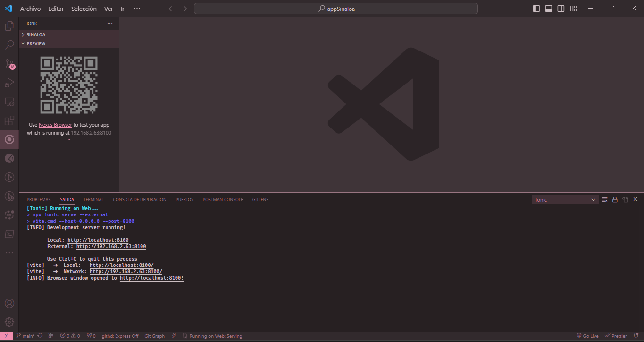Show more menu items ellipsis in menu bar
Image resolution: width=644 pixels, height=342 pixels.
pos(137,9)
